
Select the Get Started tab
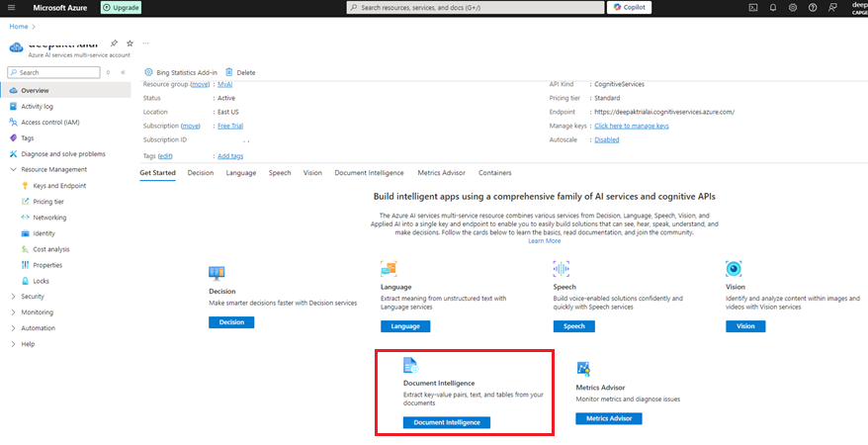coord(158,173)
